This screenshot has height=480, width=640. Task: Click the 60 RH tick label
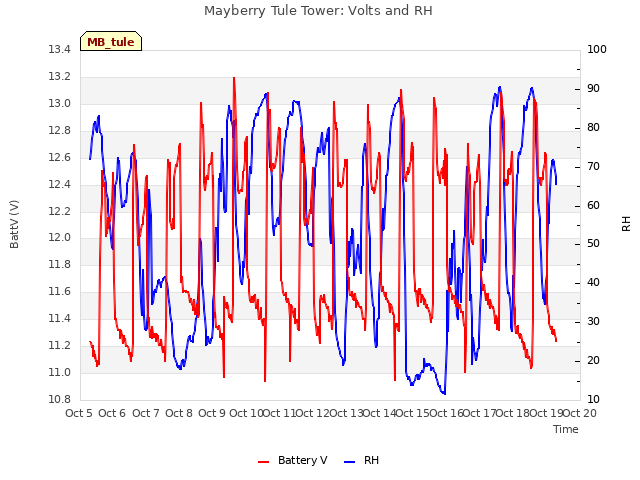point(593,205)
